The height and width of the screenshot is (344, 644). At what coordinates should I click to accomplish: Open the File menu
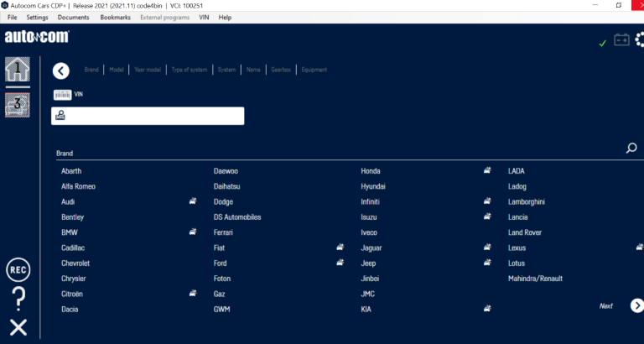click(12, 17)
